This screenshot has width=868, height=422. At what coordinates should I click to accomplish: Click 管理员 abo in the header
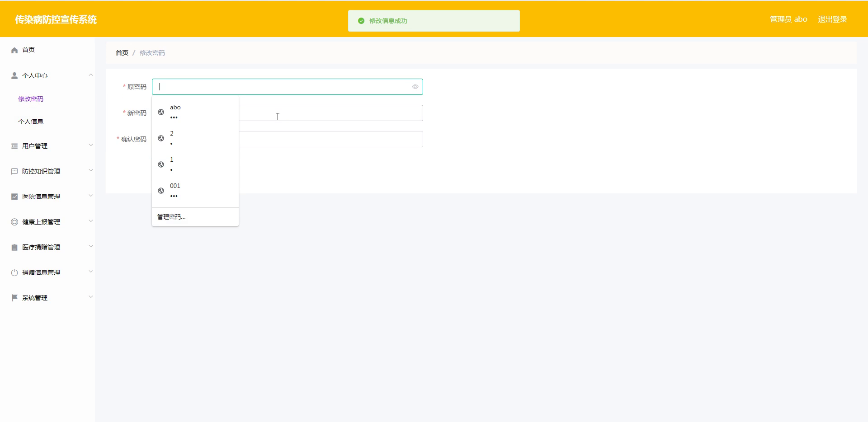point(788,19)
